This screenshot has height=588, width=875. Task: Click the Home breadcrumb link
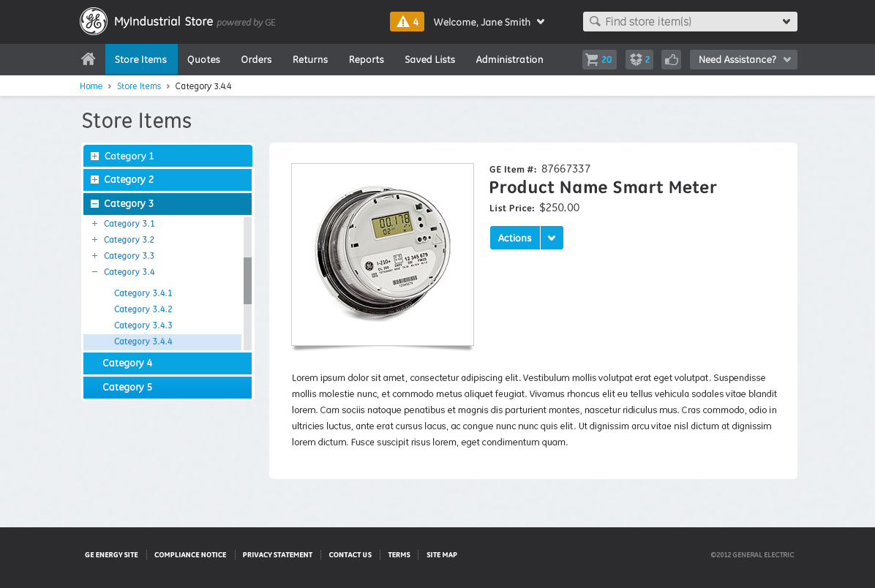point(91,86)
